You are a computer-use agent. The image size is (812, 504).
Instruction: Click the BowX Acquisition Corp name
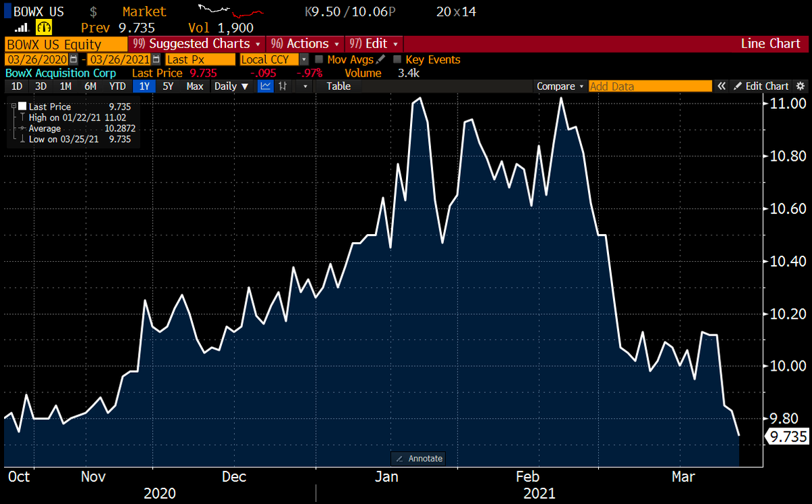(60, 73)
